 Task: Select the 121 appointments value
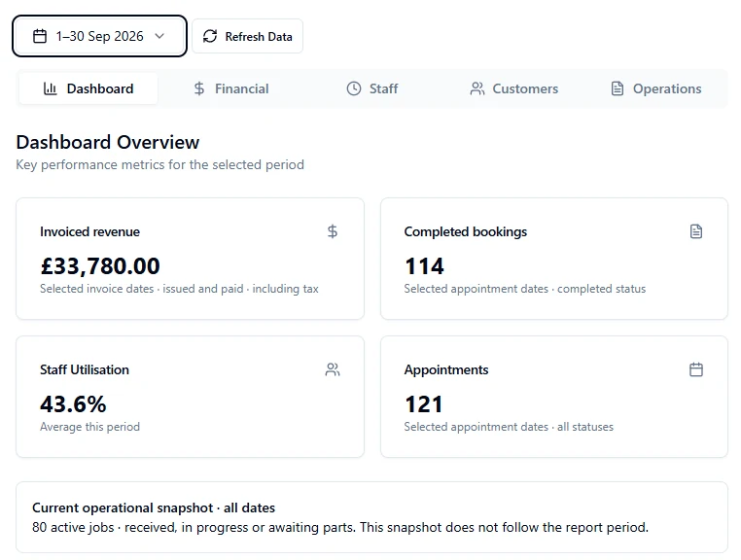tap(424, 404)
